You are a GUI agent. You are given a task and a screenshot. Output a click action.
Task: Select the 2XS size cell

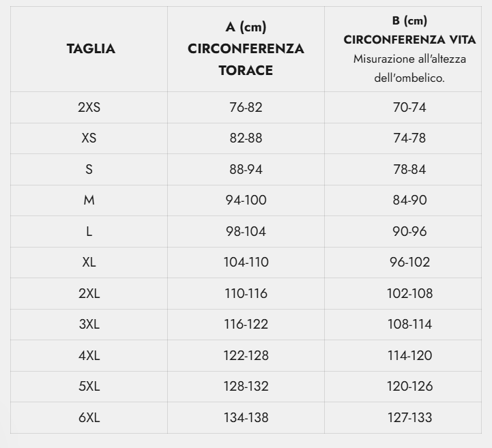click(x=89, y=107)
